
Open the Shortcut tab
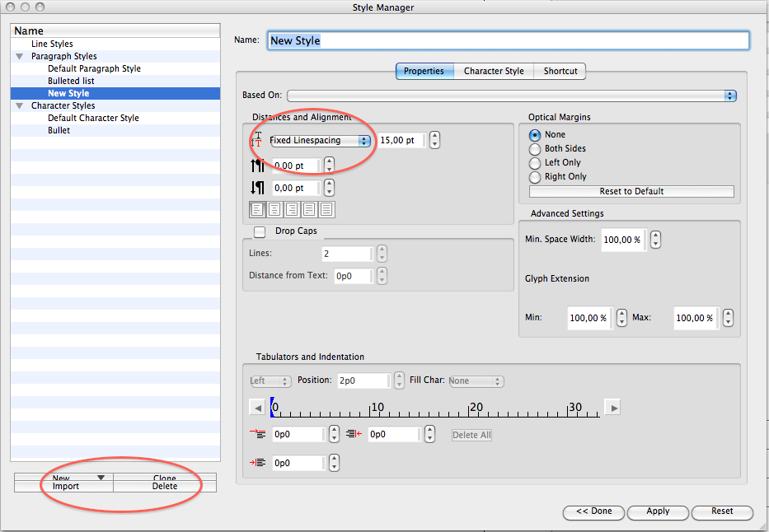coord(560,72)
